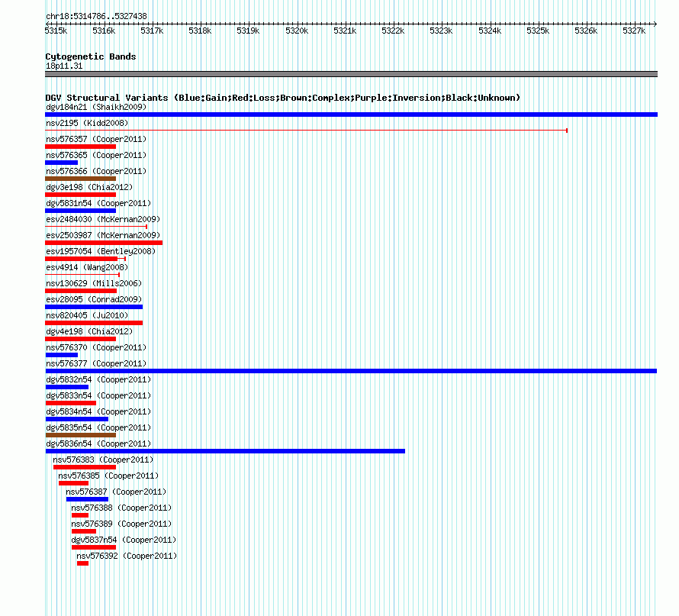The height and width of the screenshot is (616, 679).
Task: Click the chr18:5314786..5327438 coordinates text
Action: (x=96, y=16)
